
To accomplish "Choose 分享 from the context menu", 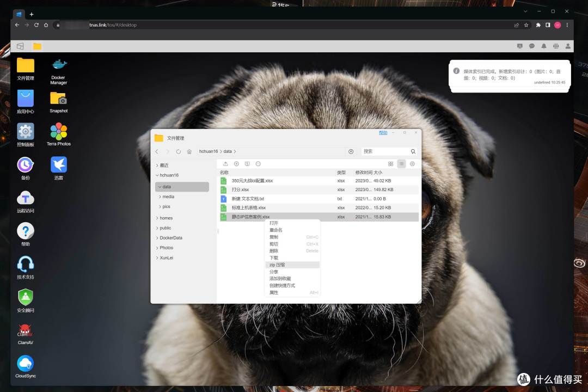I will (292, 272).
